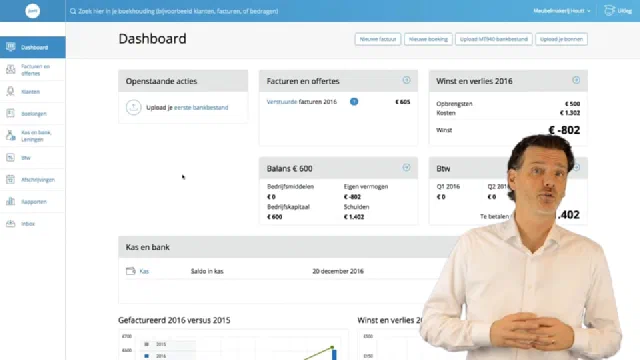This screenshot has width=640, height=360.
Task: Click the upload icon in Openstaande acties
Action: (133, 107)
